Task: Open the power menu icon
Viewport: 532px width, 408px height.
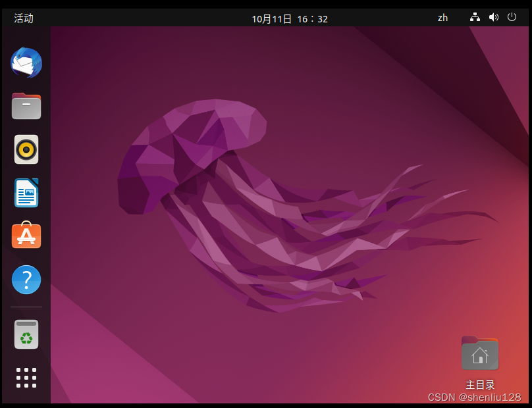Action: 512,17
